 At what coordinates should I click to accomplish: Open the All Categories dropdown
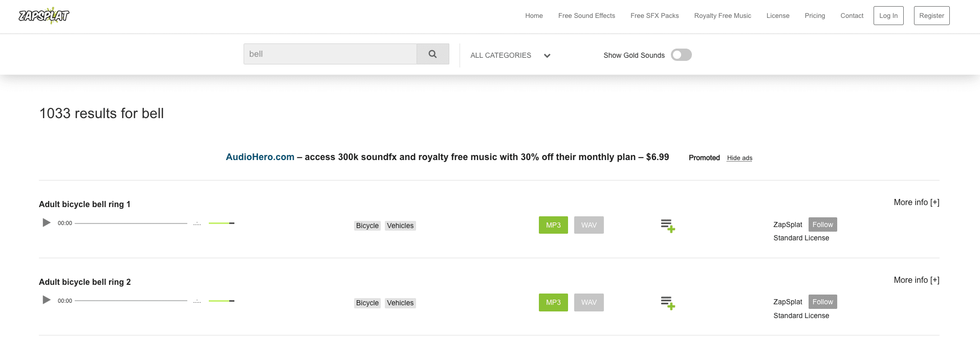tap(510, 55)
